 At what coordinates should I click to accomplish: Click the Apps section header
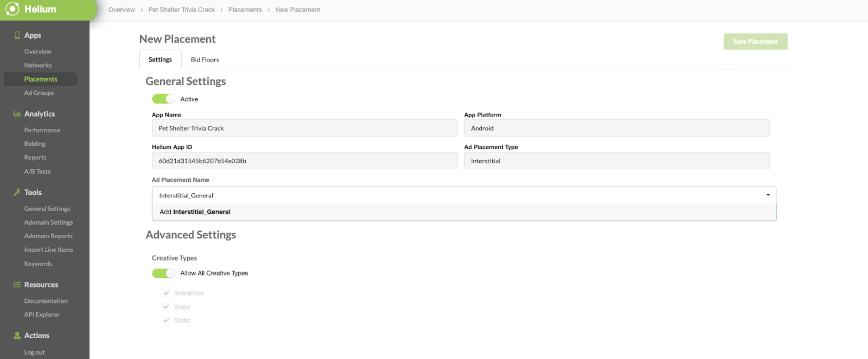point(32,35)
